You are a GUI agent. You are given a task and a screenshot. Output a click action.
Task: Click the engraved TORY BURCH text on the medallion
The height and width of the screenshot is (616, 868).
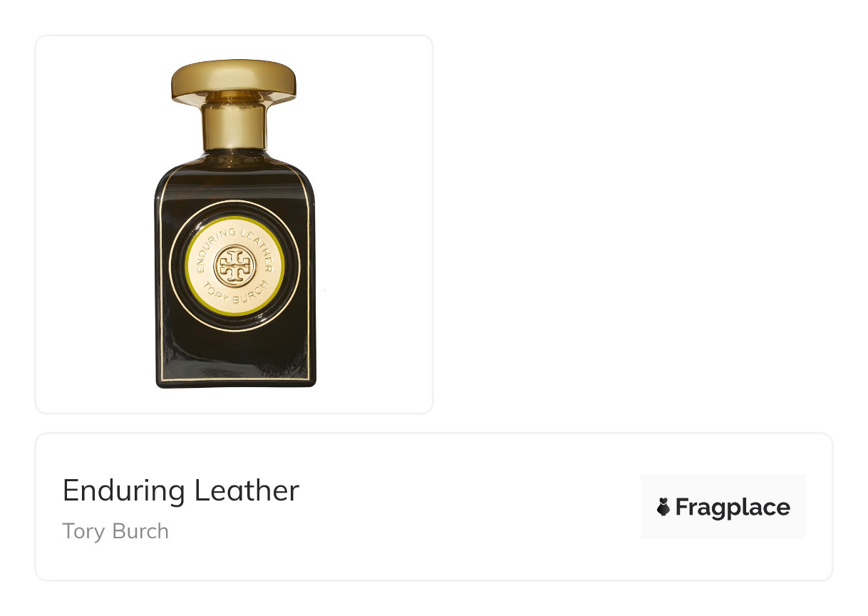tap(234, 295)
